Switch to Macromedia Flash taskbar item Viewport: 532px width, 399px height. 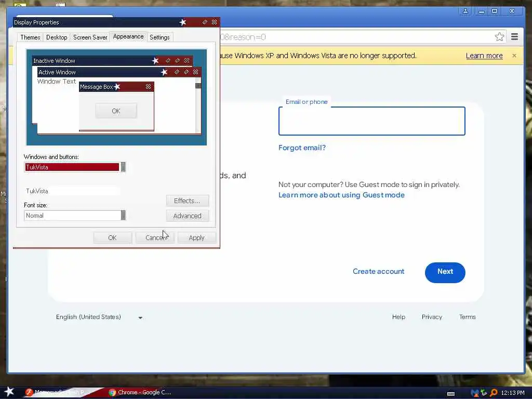click(x=61, y=392)
